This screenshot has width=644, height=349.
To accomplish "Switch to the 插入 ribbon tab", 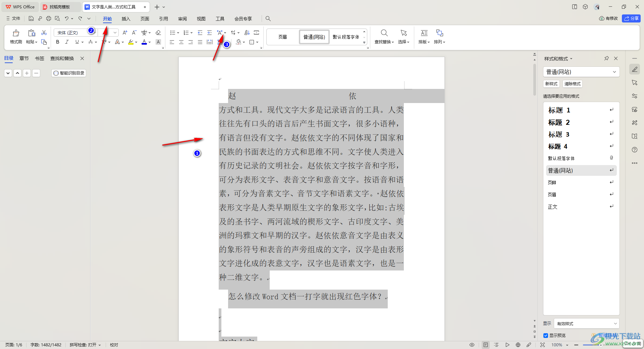I will coord(126,19).
